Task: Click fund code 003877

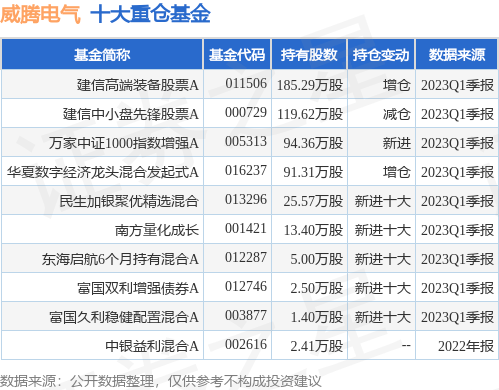Action: coord(246,315)
